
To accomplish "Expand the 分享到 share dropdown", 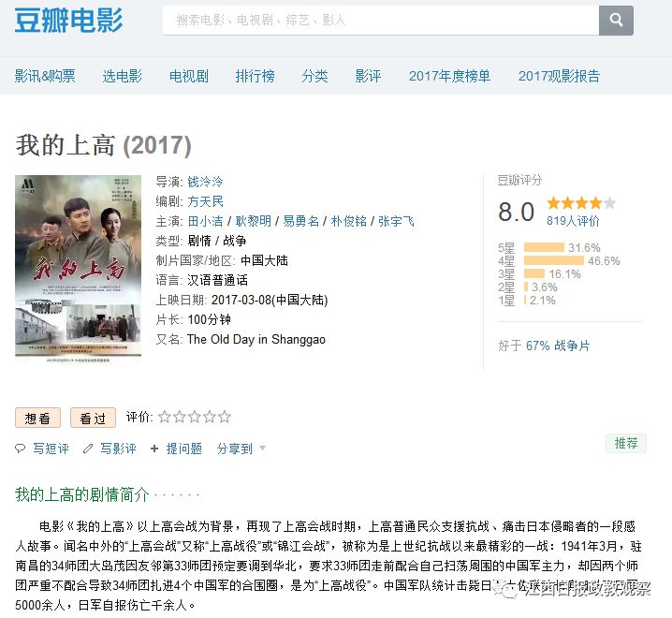I will [241, 449].
